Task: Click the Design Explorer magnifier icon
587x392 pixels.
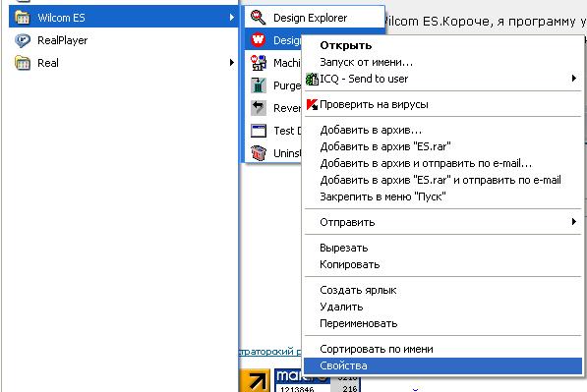Action: click(258, 18)
